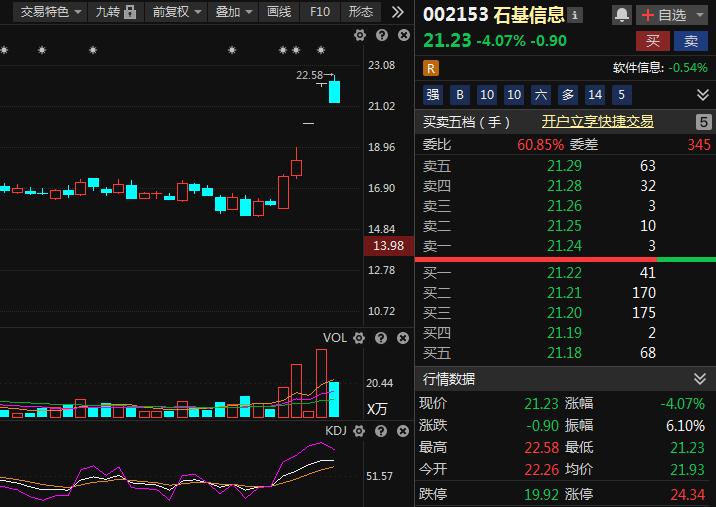The height and width of the screenshot is (507, 716).
Task: Click the 多 tag badge
Action: click(x=568, y=95)
